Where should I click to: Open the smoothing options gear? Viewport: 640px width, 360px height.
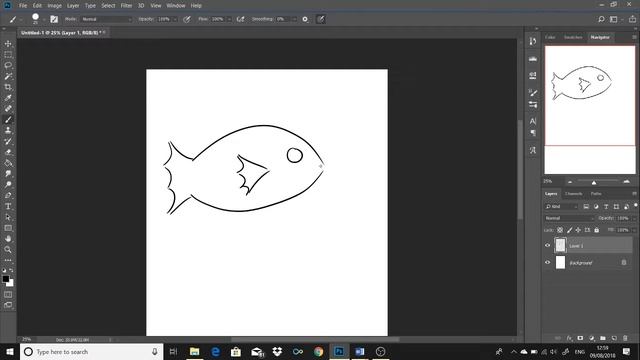pyautogui.click(x=305, y=19)
